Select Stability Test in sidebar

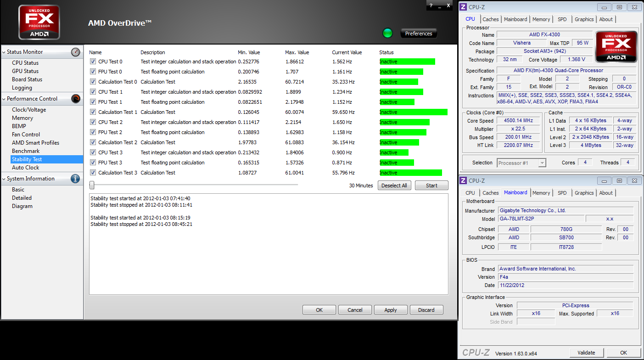(47, 159)
